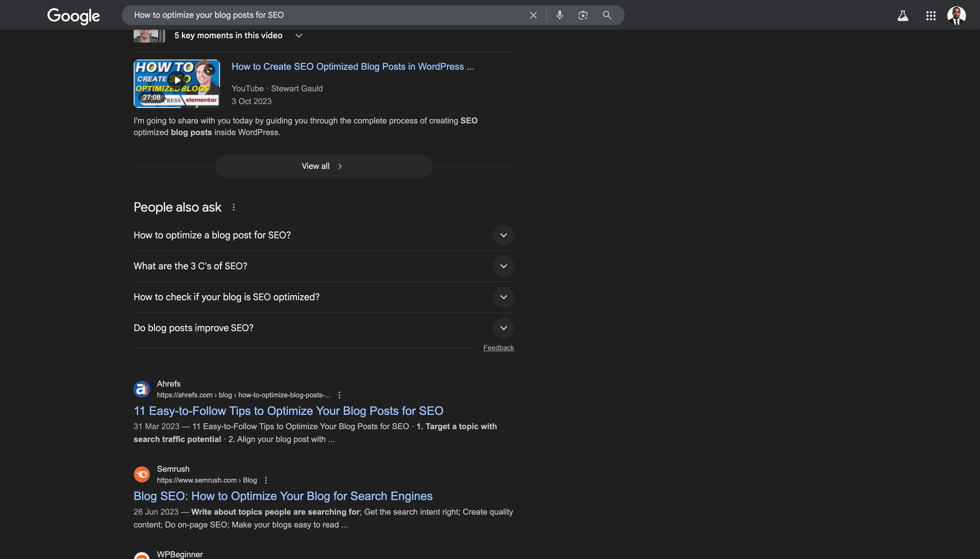The height and width of the screenshot is (559, 980).
Task: Go to Google home via logo
Action: click(73, 16)
